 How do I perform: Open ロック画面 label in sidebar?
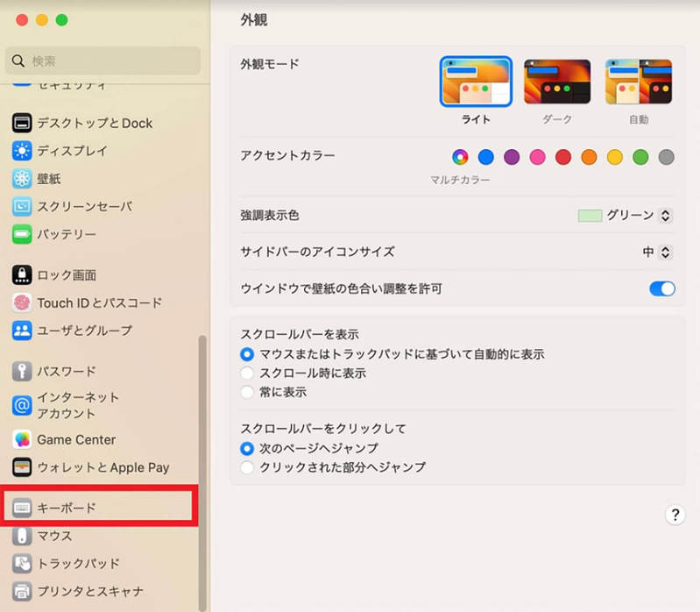pos(67,274)
